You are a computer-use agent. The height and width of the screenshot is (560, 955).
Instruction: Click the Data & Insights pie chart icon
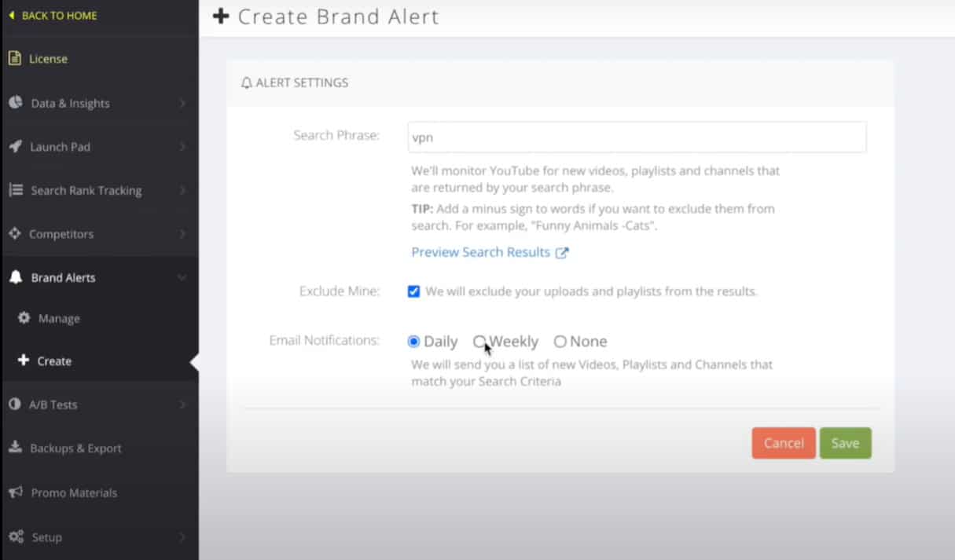click(x=15, y=103)
